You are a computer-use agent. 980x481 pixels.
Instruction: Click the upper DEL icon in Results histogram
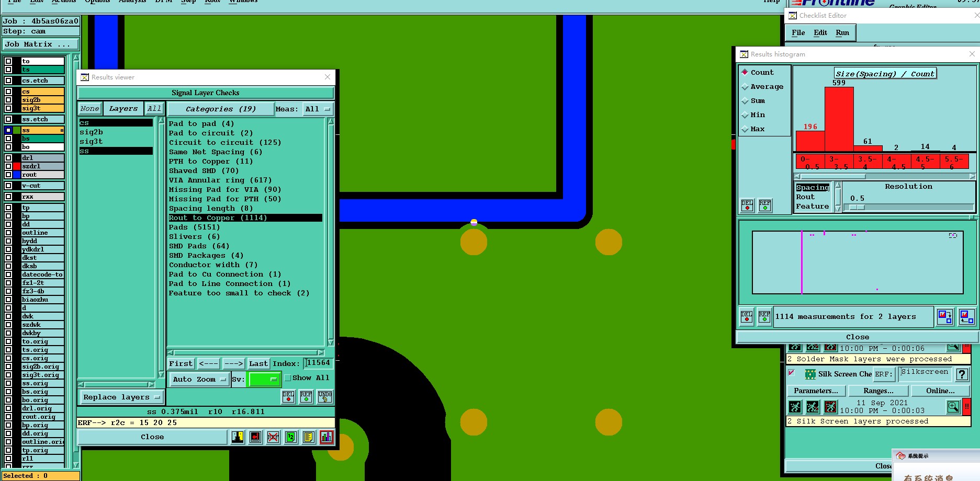pos(747,205)
